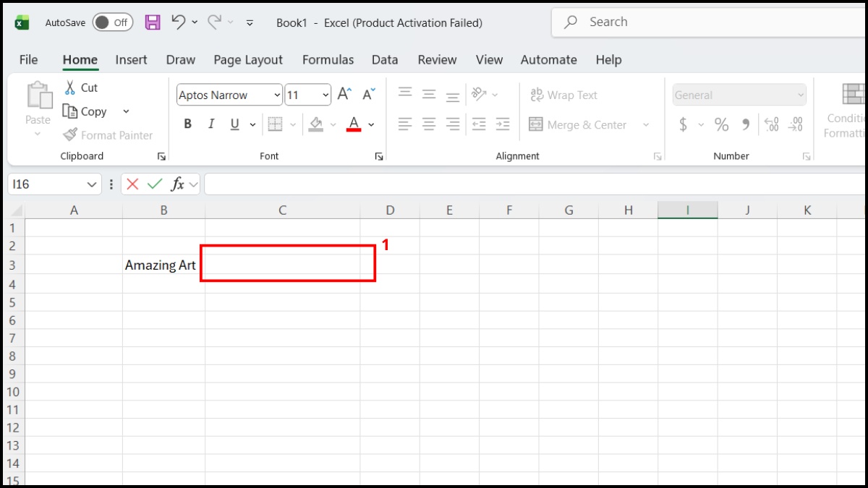Open the Font Name dropdown

pos(277,95)
